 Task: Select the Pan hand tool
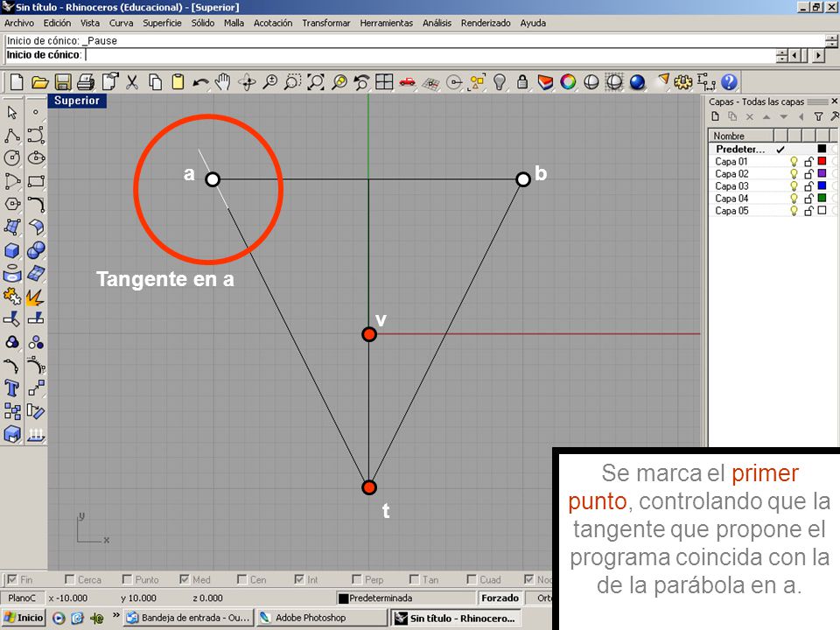(x=223, y=82)
